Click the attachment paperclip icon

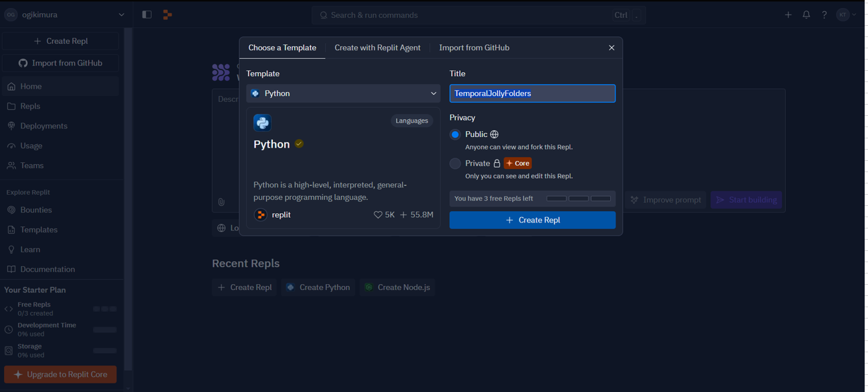click(x=221, y=202)
